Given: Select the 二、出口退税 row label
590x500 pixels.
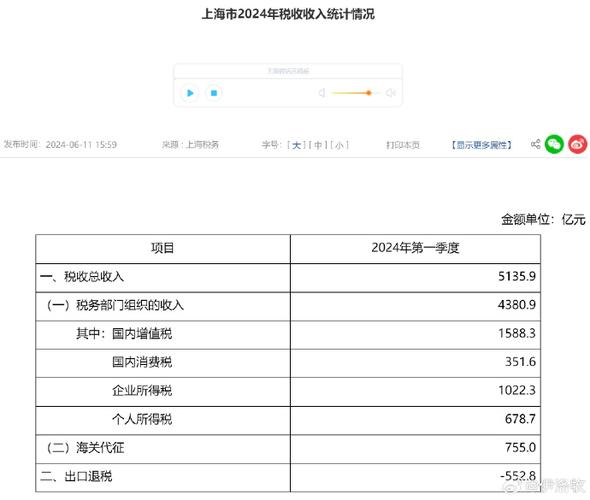Looking at the screenshot, I should tap(76, 476).
